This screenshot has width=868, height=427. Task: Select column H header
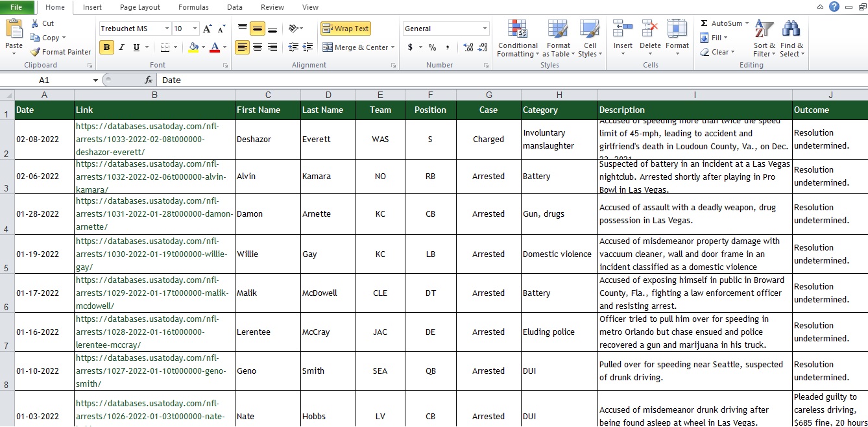point(559,95)
